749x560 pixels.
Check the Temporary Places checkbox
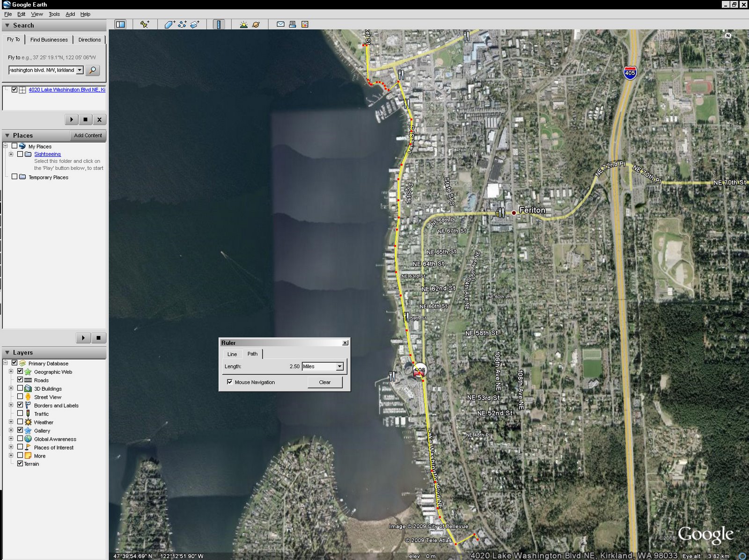pos(15,177)
